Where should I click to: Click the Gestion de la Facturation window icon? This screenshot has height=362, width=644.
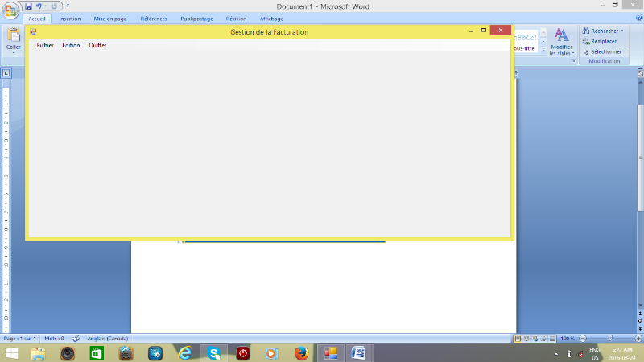pyautogui.click(x=33, y=31)
